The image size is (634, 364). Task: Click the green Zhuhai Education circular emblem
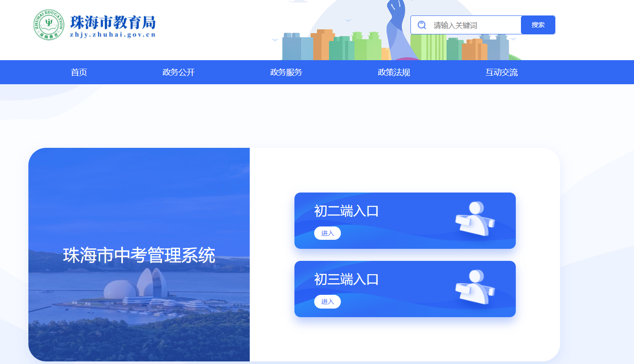[49, 24]
